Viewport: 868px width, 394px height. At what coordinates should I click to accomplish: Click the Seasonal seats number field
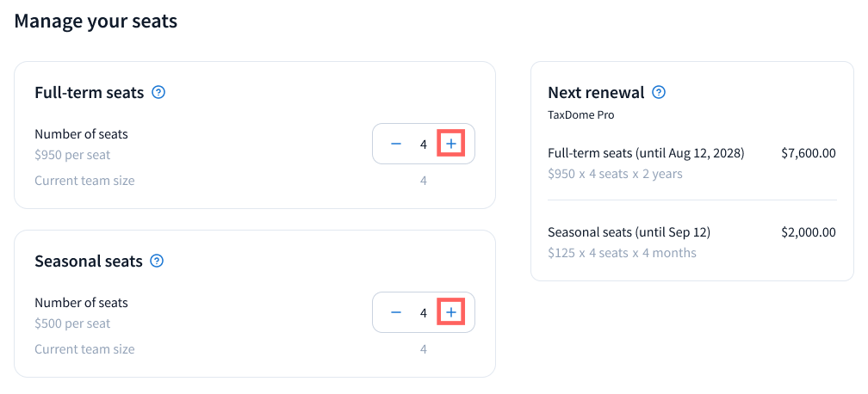tap(424, 312)
